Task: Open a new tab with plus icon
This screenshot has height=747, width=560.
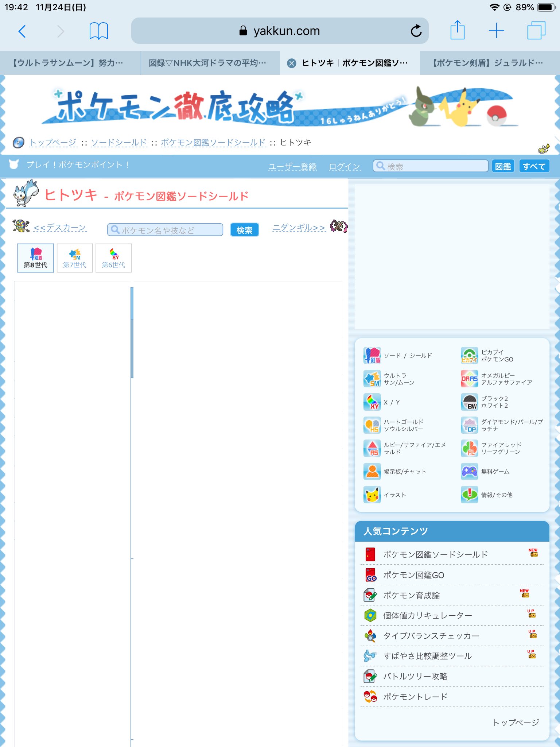Action: pos(496,31)
